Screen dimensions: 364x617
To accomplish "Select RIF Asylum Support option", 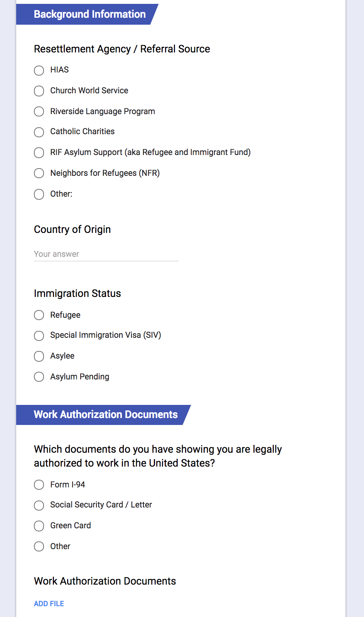I will coord(39,153).
